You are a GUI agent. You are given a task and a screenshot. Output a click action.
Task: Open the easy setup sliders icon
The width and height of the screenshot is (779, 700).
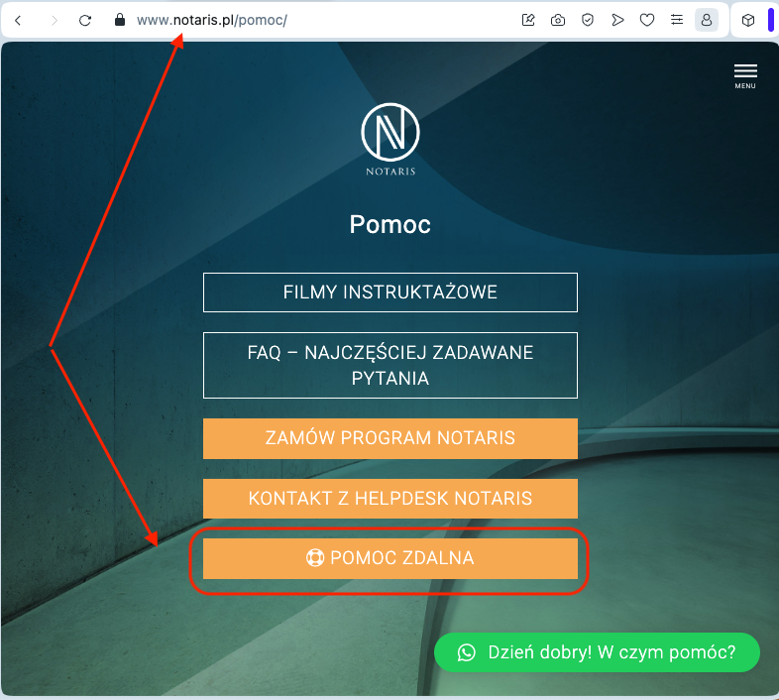click(x=677, y=20)
